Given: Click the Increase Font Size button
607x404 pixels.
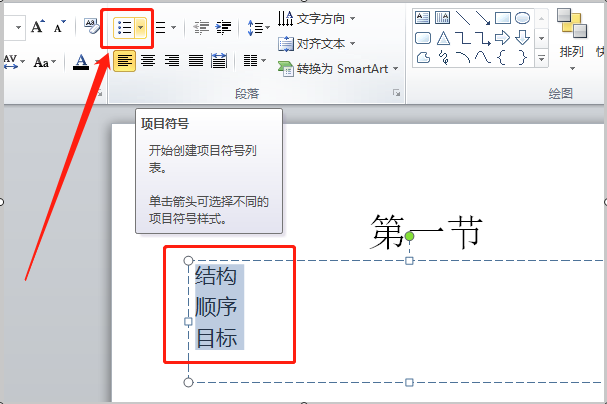Looking at the screenshot, I should [38, 27].
